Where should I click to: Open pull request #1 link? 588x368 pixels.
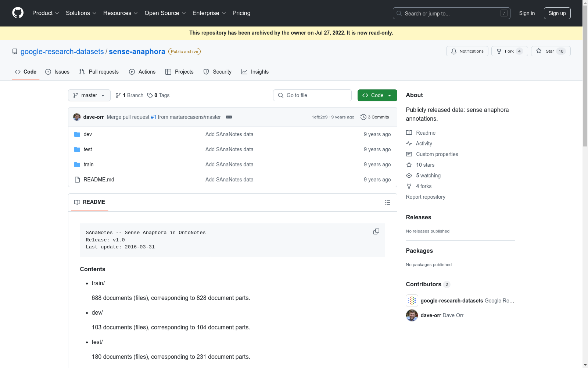coord(154,117)
